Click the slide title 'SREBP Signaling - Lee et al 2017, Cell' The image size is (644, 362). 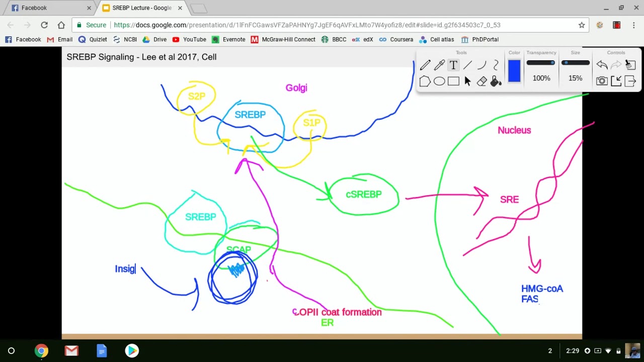click(141, 57)
